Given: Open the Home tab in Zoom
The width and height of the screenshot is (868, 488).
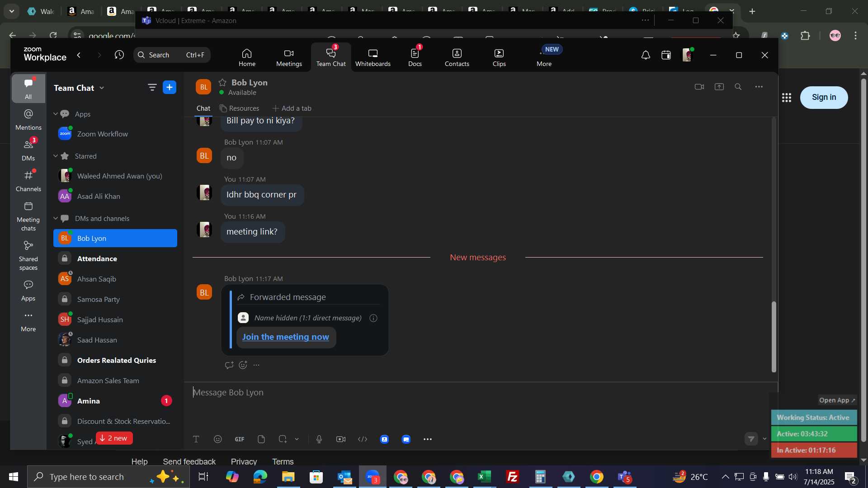Looking at the screenshot, I should pos(247,57).
